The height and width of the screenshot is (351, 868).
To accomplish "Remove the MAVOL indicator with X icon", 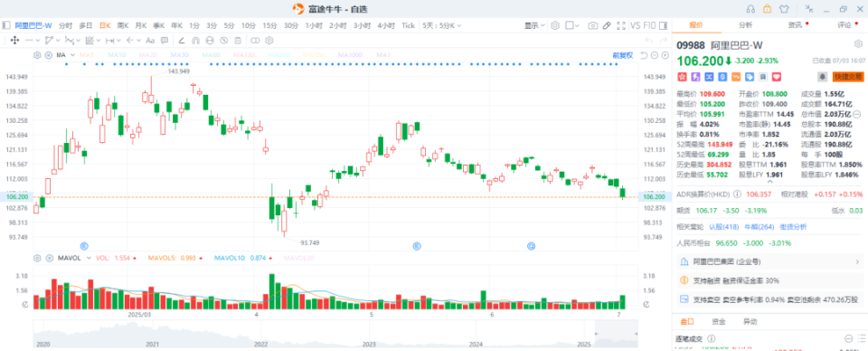I will tap(48, 258).
